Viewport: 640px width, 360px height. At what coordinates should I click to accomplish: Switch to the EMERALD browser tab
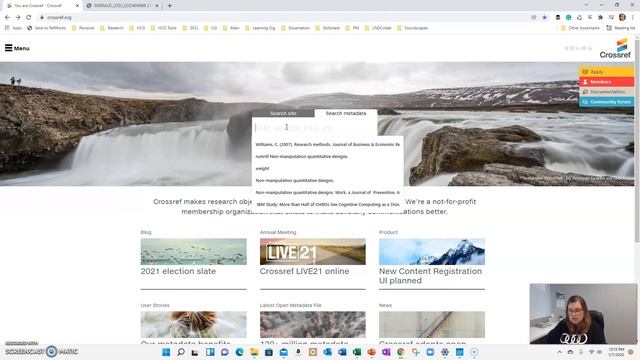point(122,6)
